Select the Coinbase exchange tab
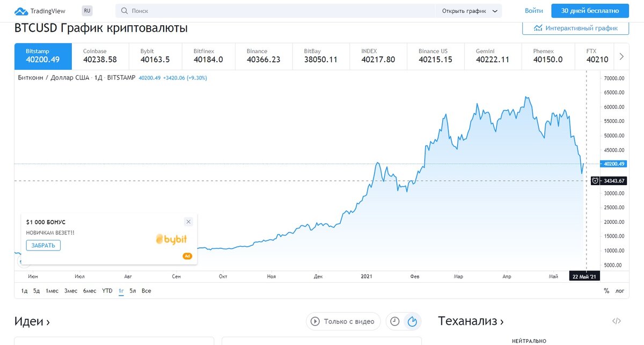This screenshot has width=644, height=345. point(100,56)
